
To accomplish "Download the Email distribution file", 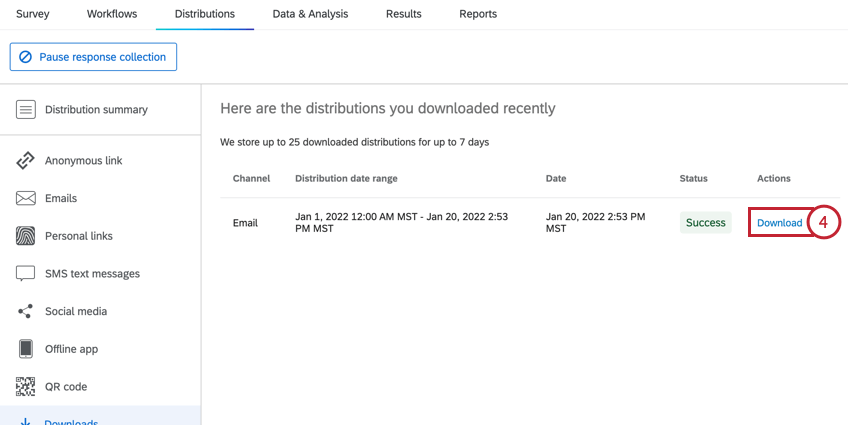I will coord(779,223).
